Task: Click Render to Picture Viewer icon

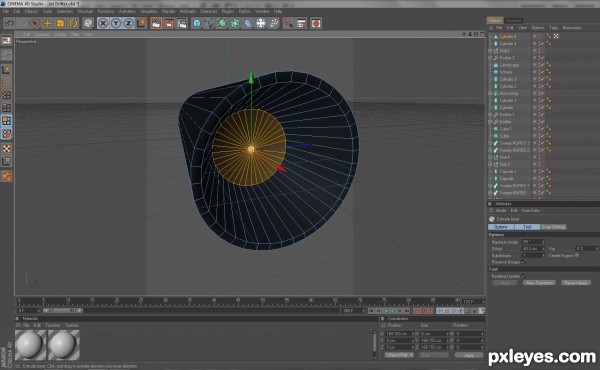Action: pyautogui.click(x=169, y=23)
